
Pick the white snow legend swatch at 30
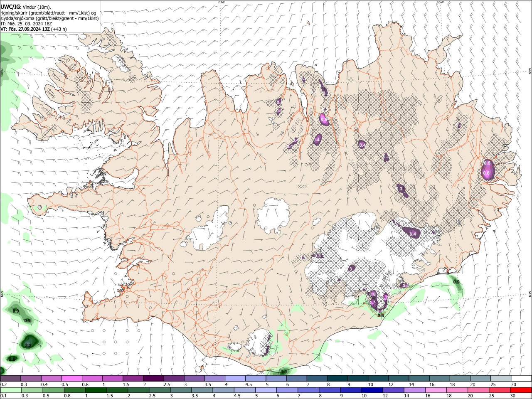[x=520, y=379]
